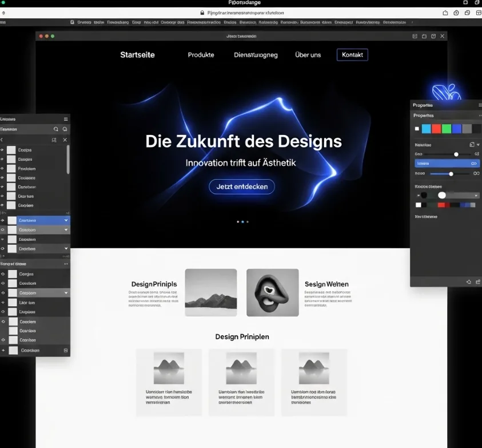Click the Kontakt button in navigation

coord(352,55)
